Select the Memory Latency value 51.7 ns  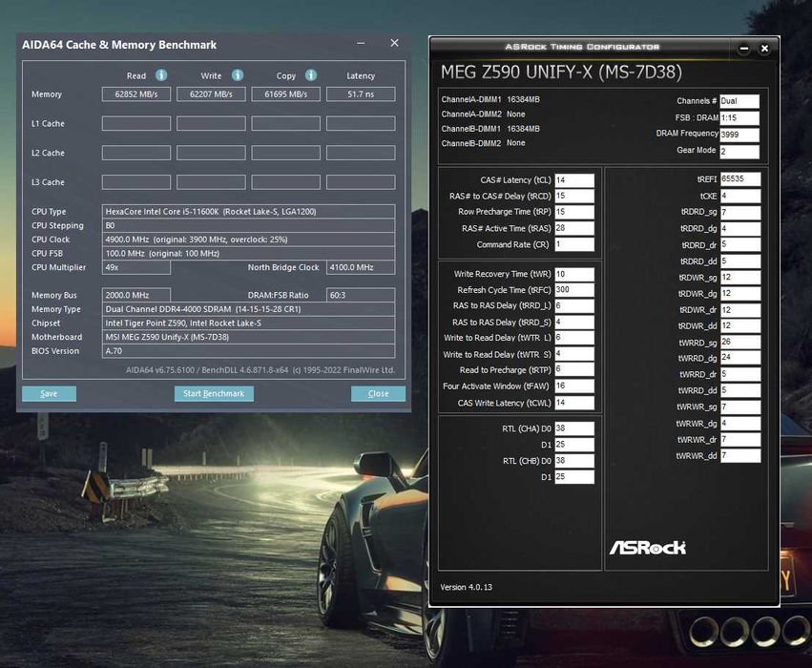(361, 94)
